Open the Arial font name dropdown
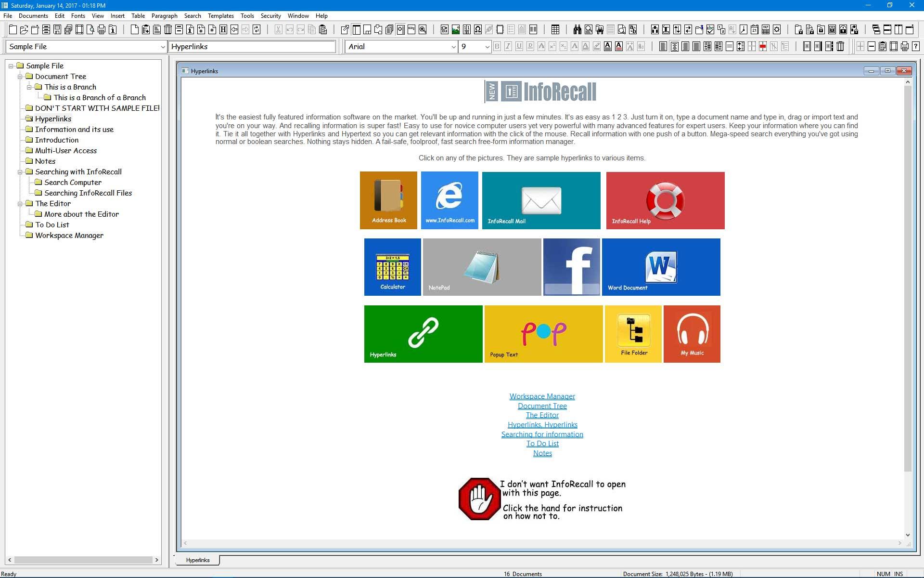924x578 pixels. click(x=453, y=47)
